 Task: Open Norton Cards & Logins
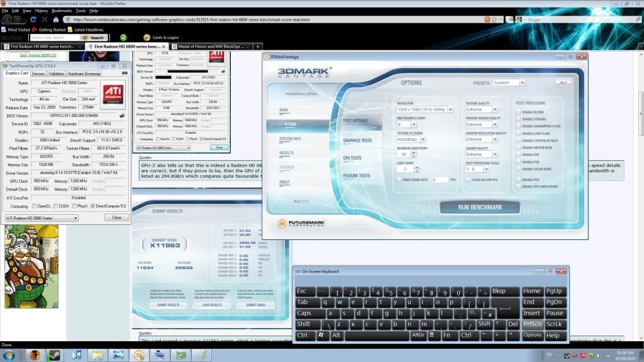click(161, 37)
